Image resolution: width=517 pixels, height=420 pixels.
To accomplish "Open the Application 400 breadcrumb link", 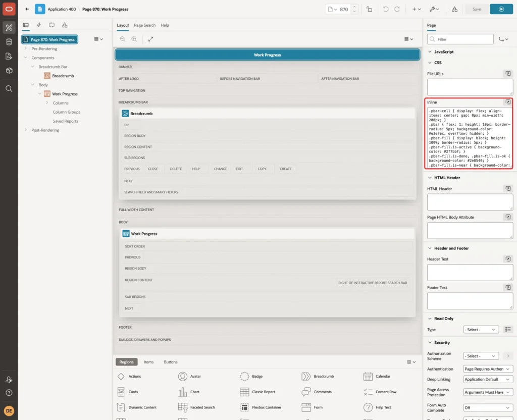I will (x=62, y=9).
